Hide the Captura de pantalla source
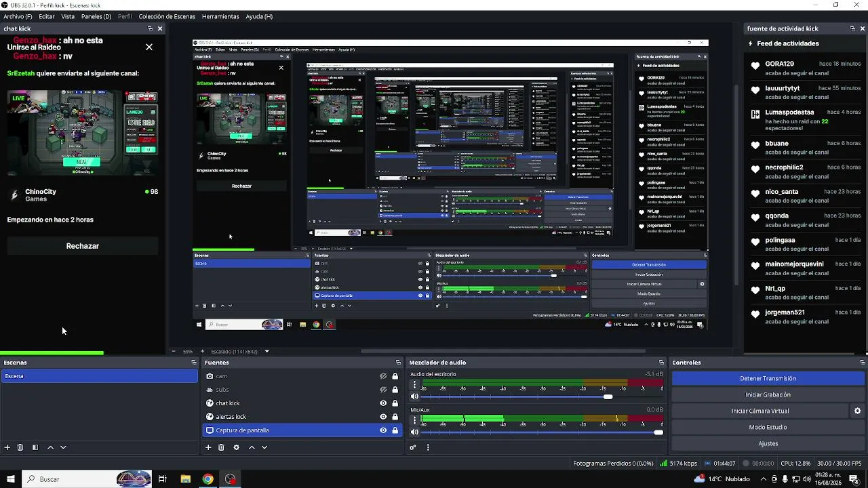The image size is (868, 488). (x=383, y=430)
